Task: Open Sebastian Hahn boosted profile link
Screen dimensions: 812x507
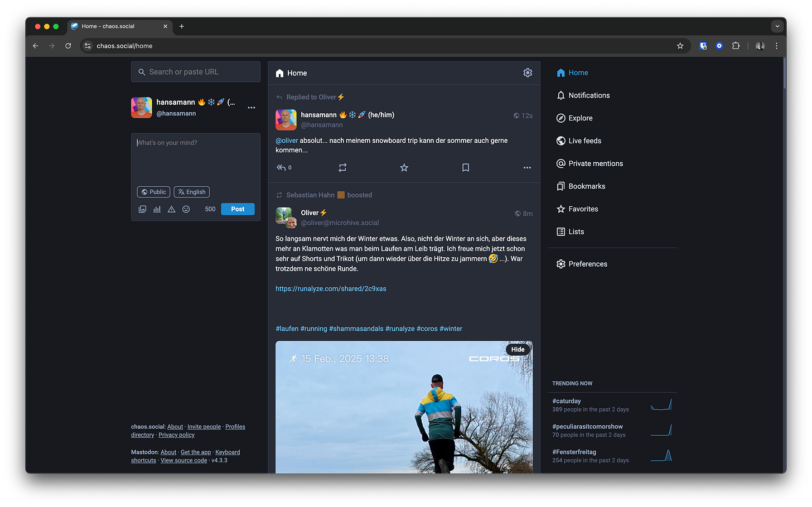Action: [x=310, y=195]
